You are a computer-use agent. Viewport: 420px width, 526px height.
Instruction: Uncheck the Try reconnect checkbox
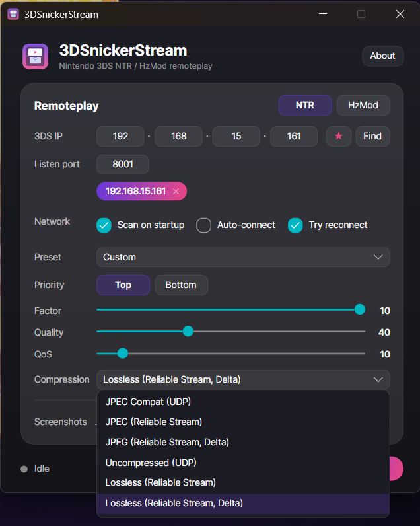(295, 225)
